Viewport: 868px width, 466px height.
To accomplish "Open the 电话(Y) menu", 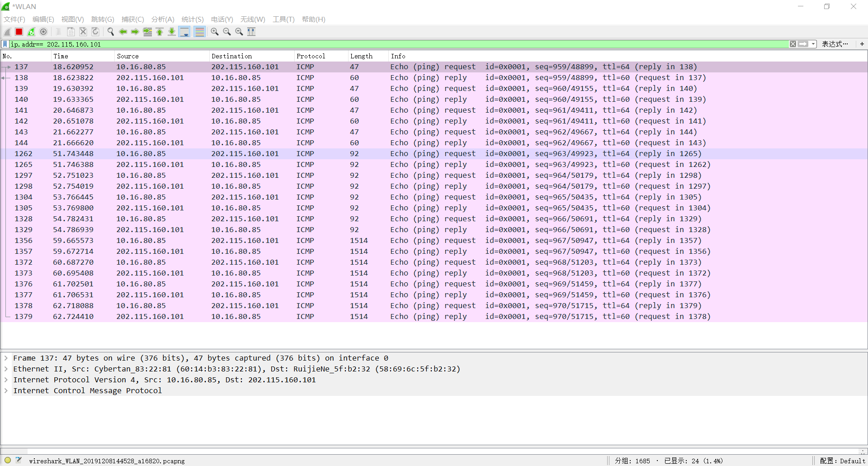I will click(222, 19).
